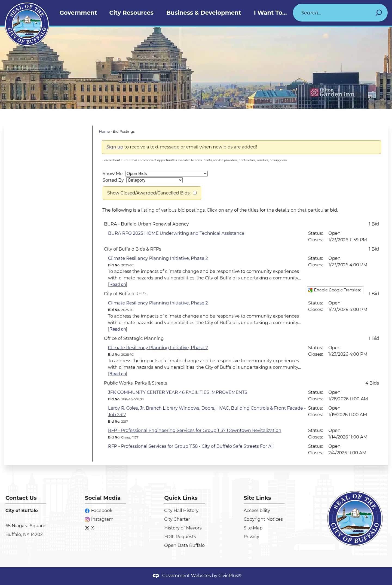Open FOIL Requests link
Viewport: 392px width, 585px height.
[180, 537]
